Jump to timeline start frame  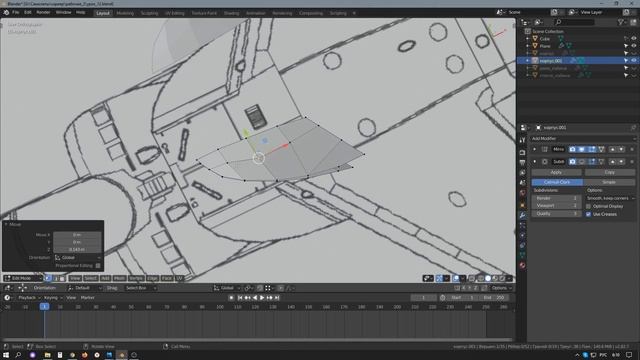coord(240,298)
